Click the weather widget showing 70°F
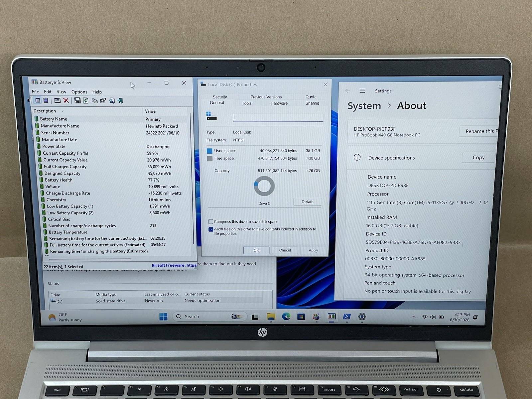Viewport: 532px width, 399px height. 65,317
